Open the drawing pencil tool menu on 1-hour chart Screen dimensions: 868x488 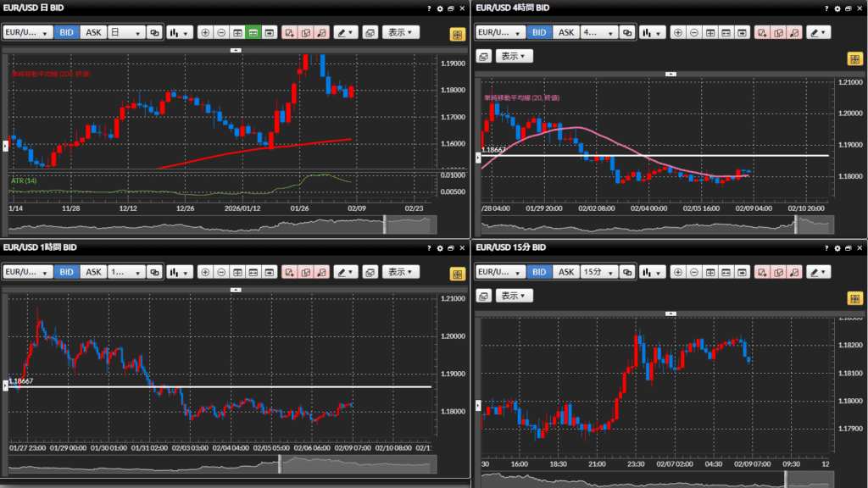[x=346, y=273]
